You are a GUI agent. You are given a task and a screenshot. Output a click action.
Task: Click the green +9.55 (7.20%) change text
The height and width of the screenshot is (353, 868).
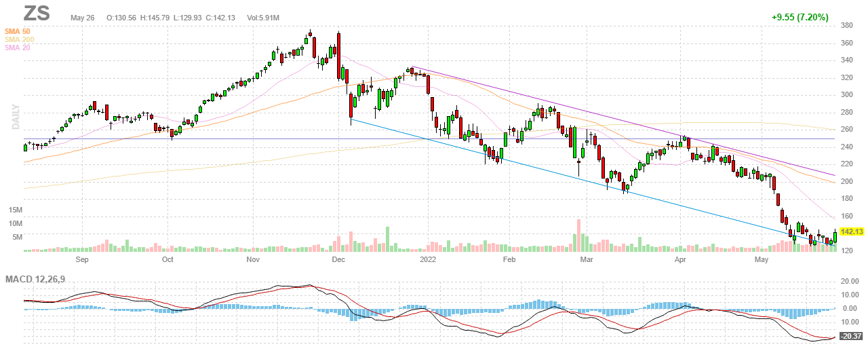[x=800, y=18]
